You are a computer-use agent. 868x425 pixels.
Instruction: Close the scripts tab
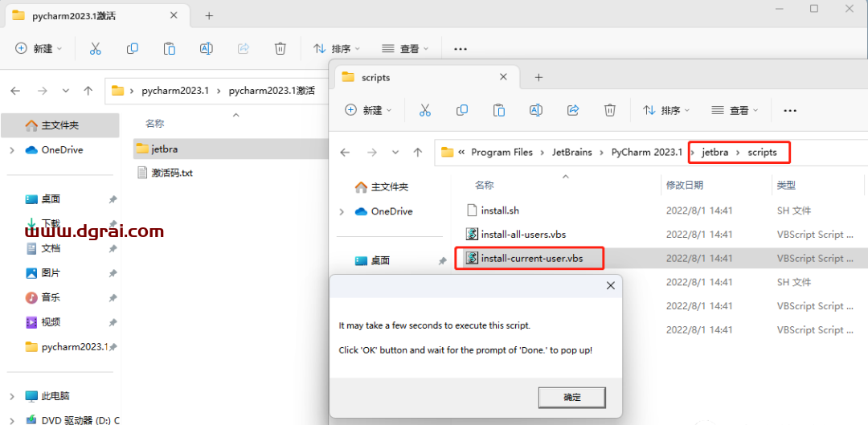coord(503,77)
